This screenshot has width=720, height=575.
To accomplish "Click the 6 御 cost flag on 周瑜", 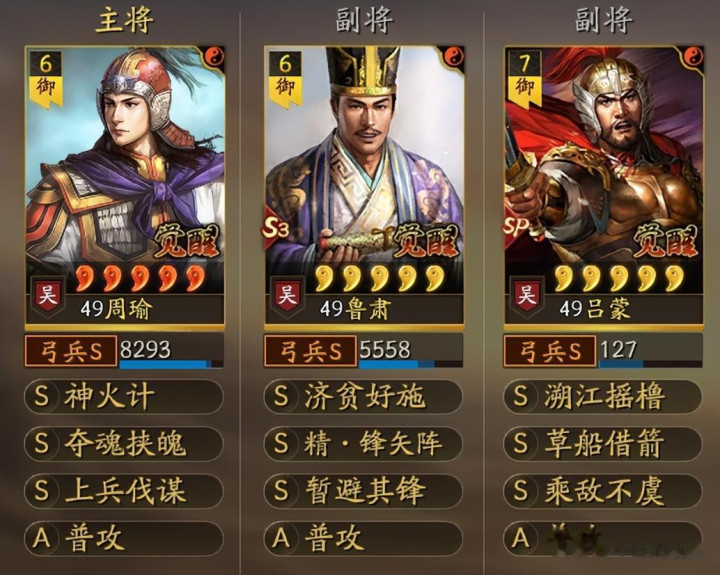I will coord(46,79).
